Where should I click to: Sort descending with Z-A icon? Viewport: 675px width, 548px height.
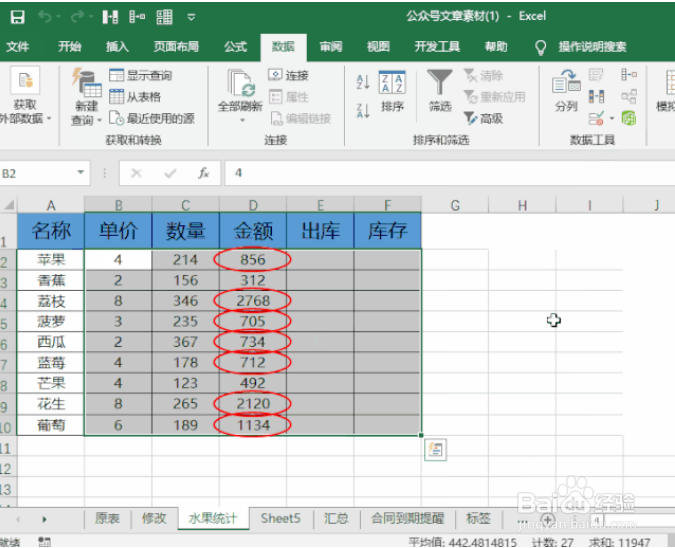[363, 111]
